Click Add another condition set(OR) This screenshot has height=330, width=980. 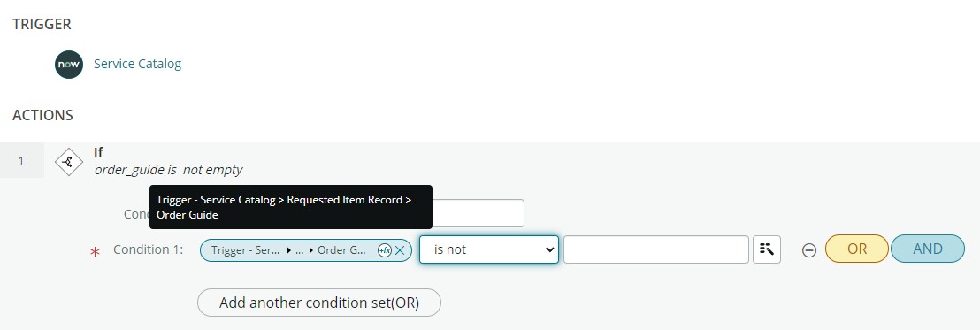click(x=318, y=303)
